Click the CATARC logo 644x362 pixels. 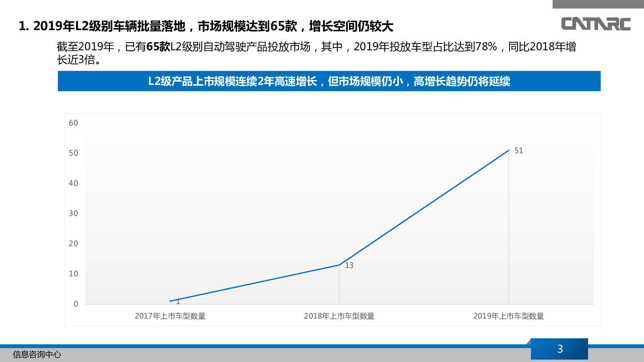click(596, 24)
